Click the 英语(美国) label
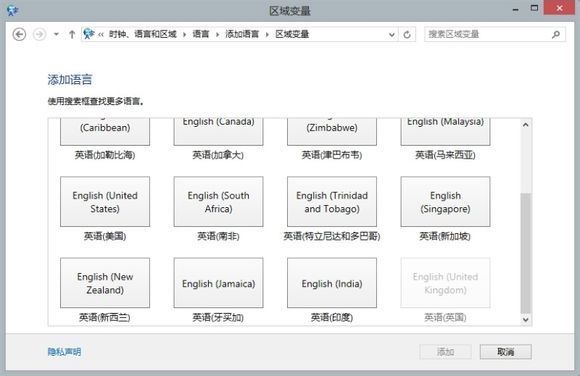 (x=105, y=236)
